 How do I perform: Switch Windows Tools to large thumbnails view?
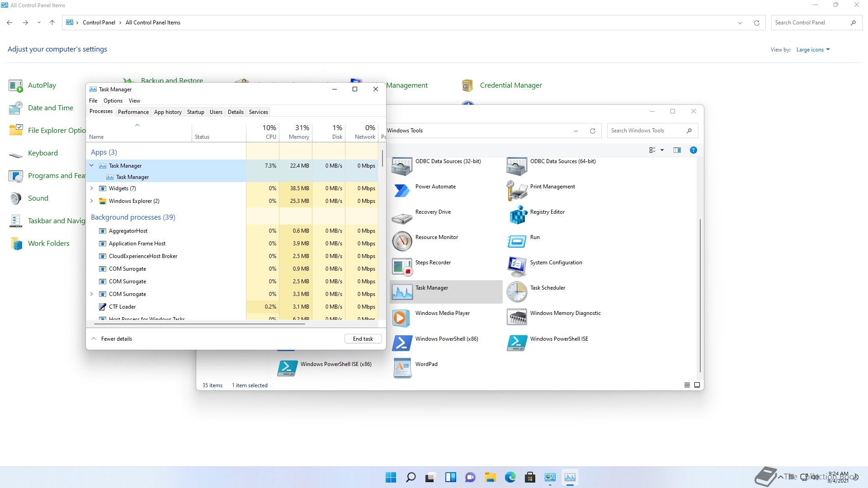click(x=697, y=385)
